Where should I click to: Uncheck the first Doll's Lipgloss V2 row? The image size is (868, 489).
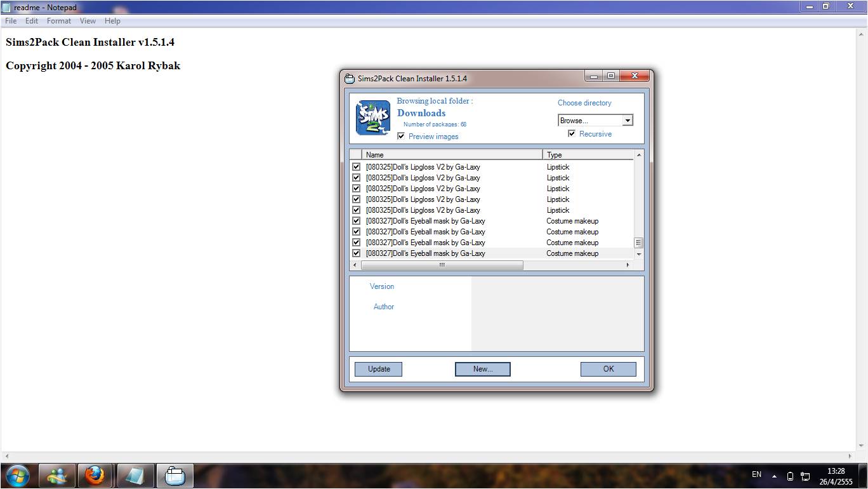(356, 167)
